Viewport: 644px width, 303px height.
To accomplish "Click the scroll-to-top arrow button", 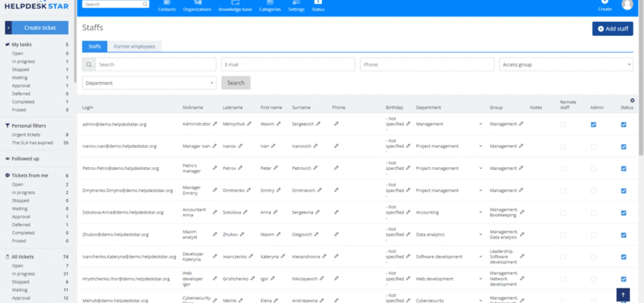I will point(623,294).
